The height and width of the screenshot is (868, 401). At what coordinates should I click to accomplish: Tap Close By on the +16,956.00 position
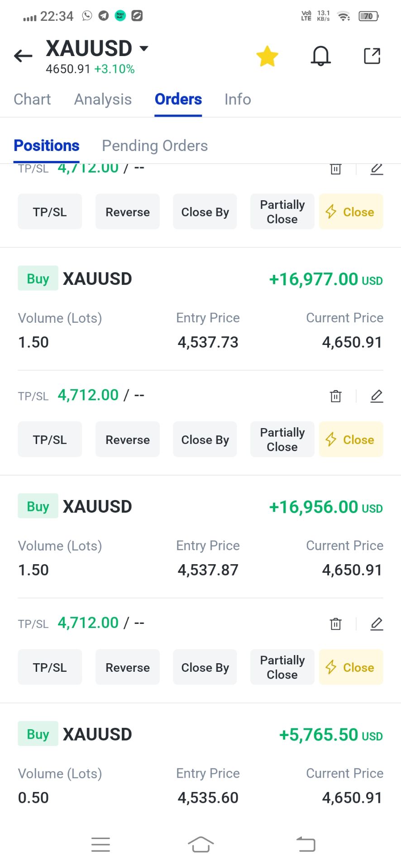[x=205, y=667]
